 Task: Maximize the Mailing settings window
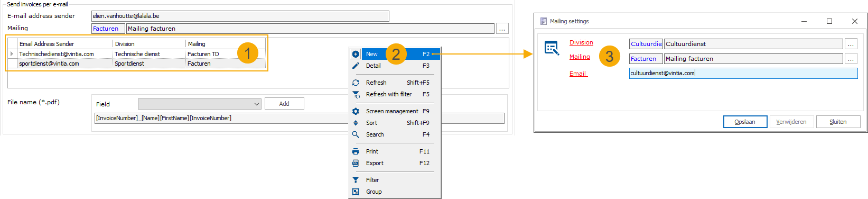pyautogui.click(x=829, y=21)
